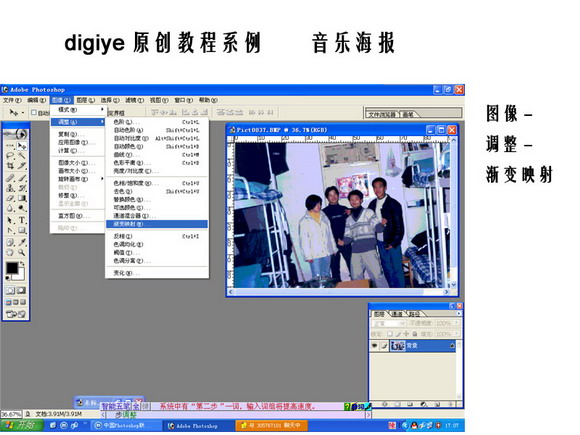The width and height of the screenshot is (580, 435).
Task: Toggle the auto-select checkbox in options bar
Action: point(34,112)
